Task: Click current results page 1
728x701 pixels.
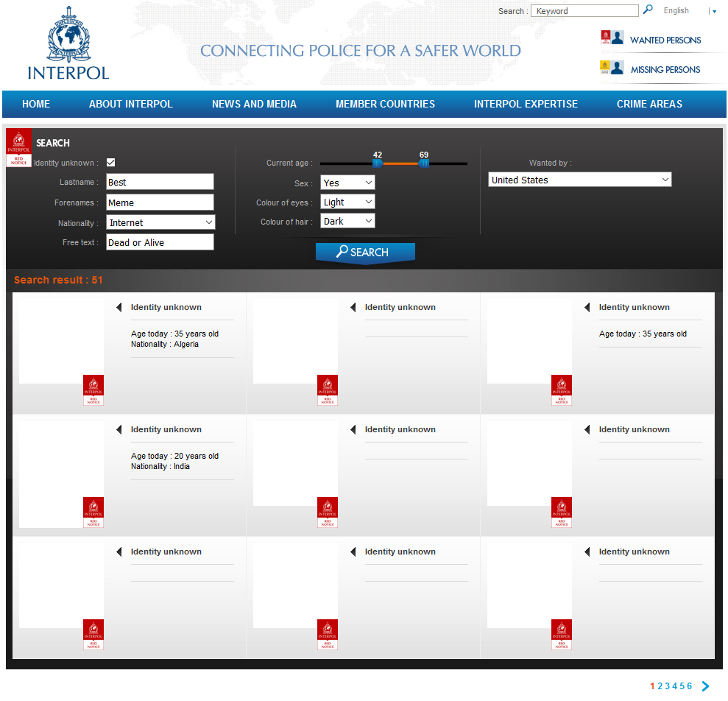Action: click(652, 686)
